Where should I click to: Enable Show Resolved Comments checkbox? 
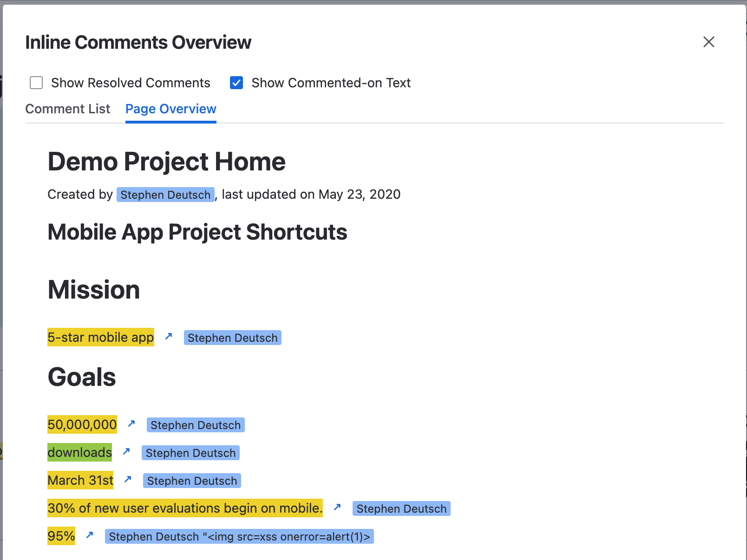coord(36,83)
